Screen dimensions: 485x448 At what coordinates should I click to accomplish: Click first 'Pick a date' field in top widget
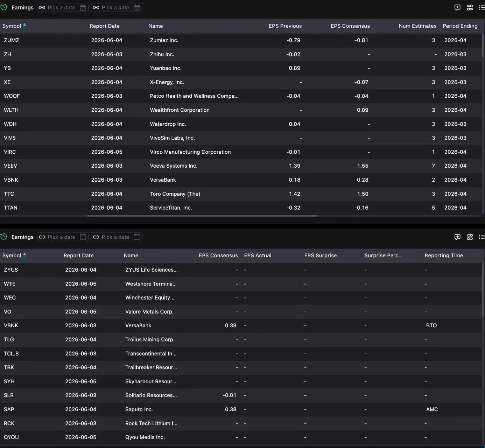click(63, 7)
